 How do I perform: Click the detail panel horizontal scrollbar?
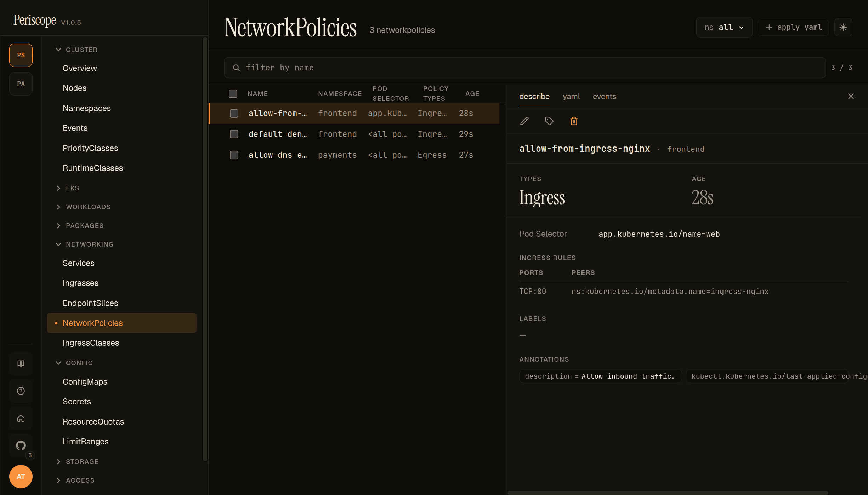tap(668, 493)
